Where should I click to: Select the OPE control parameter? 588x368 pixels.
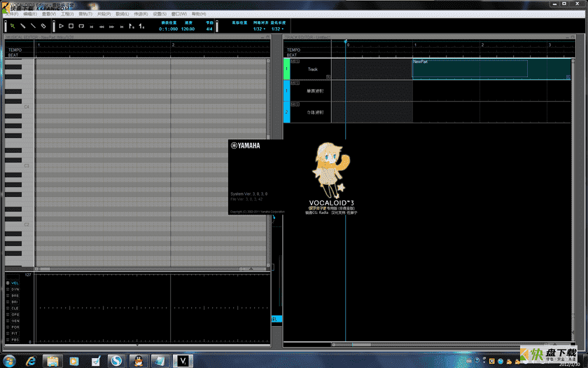[15, 315]
